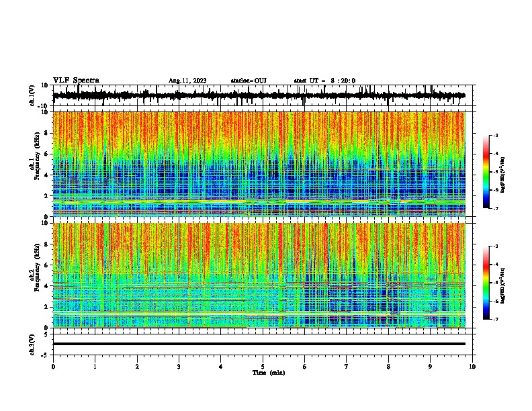Click the 'station=OUI' header label
532x411 pixels.
(x=249, y=81)
